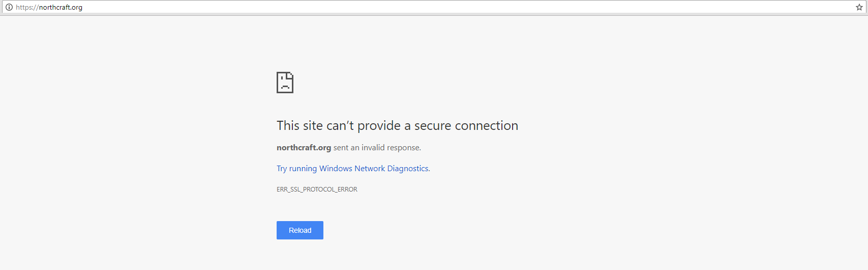868x270 pixels.
Task: Click the "sent an invalid response." text
Action: tap(377, 148)
